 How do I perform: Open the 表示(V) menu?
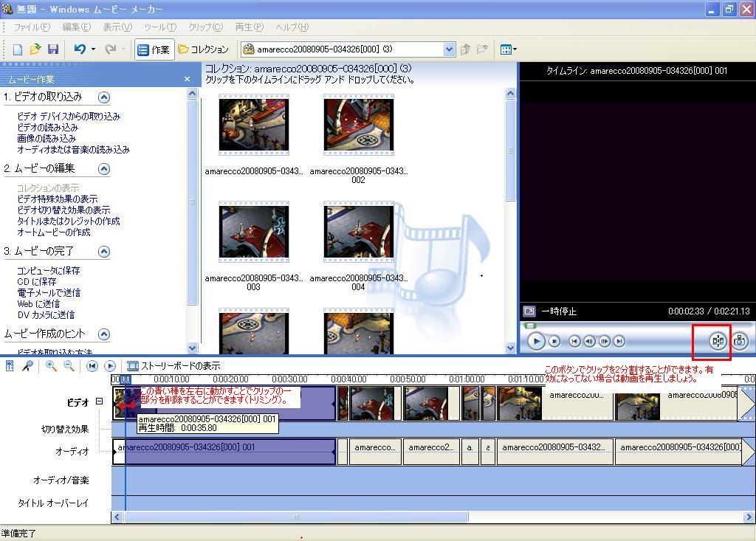click(x=117, y=27)
